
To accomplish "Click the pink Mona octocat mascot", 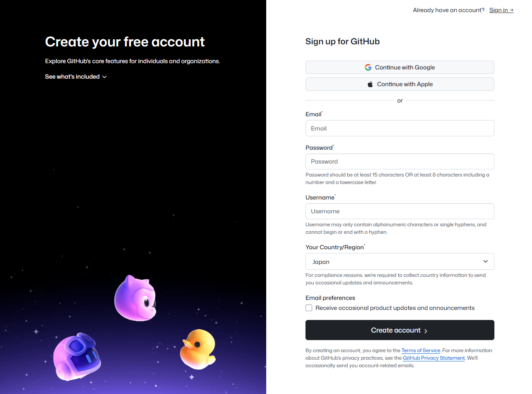I will point(135,298).
